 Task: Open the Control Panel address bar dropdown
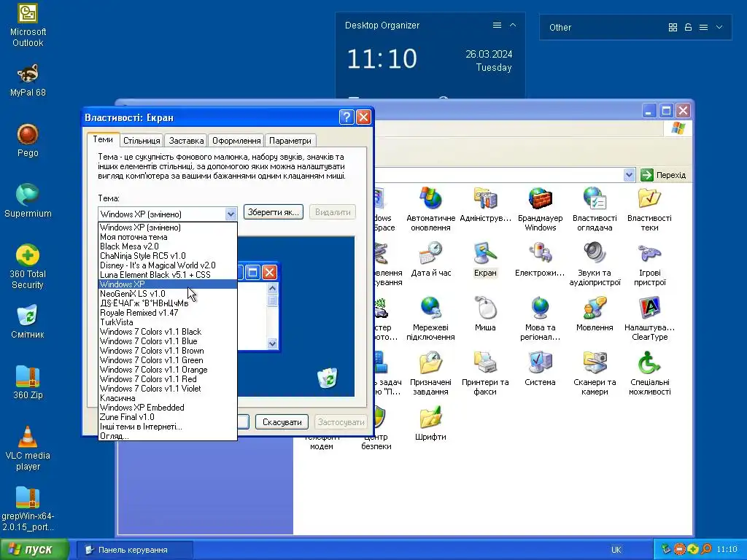[629, 175]
